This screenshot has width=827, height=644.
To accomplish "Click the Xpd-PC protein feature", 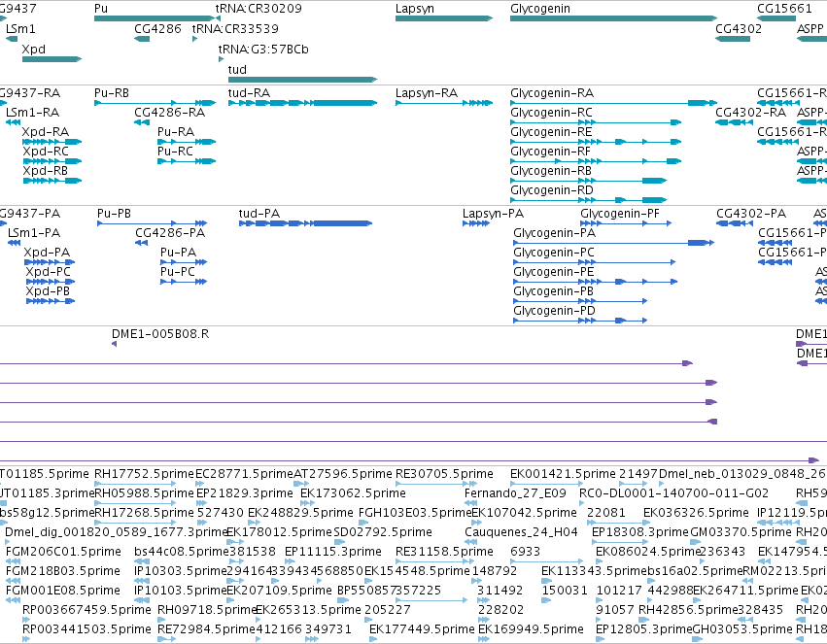I will (51, 282).
